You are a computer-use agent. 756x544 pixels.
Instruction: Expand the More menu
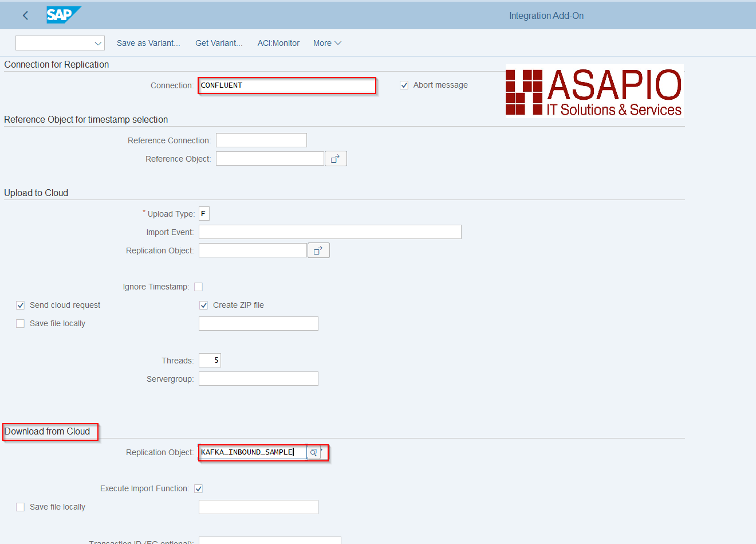click(327, 43)
